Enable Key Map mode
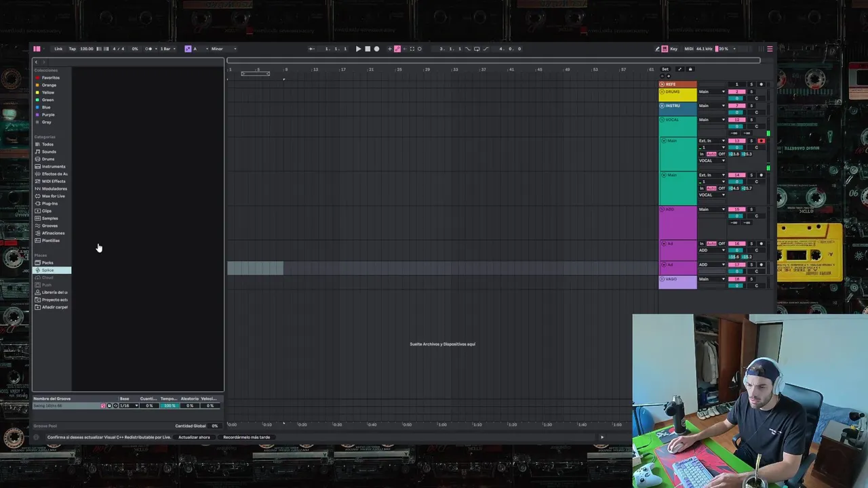The image size is (868, 488). click(x=673, y=49)
